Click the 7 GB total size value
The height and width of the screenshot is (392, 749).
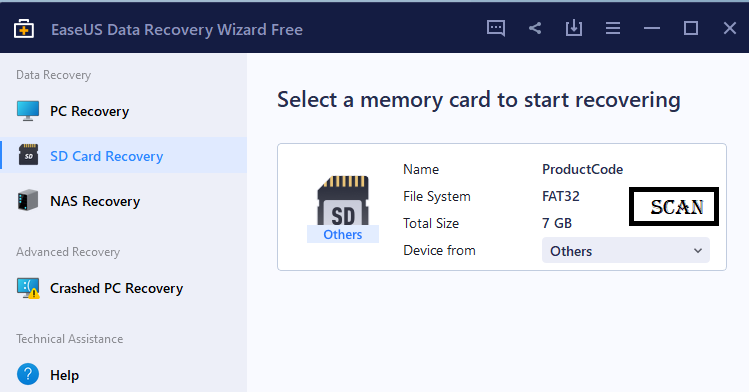pos(557,223)
